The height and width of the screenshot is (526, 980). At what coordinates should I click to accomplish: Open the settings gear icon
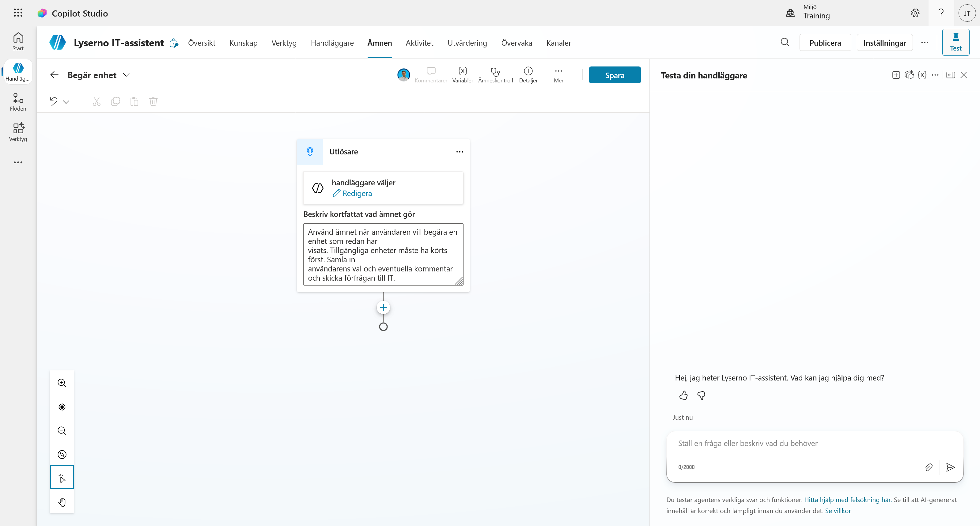pos(915,13)
